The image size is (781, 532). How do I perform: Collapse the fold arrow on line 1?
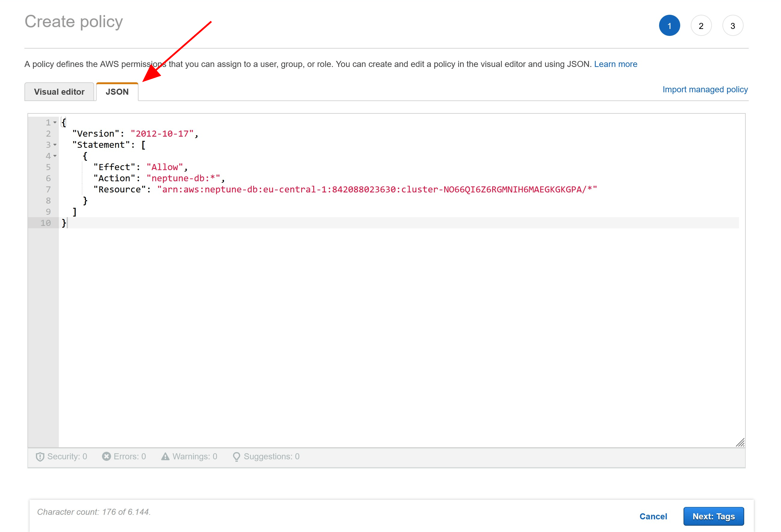click(x=55, y=122)
